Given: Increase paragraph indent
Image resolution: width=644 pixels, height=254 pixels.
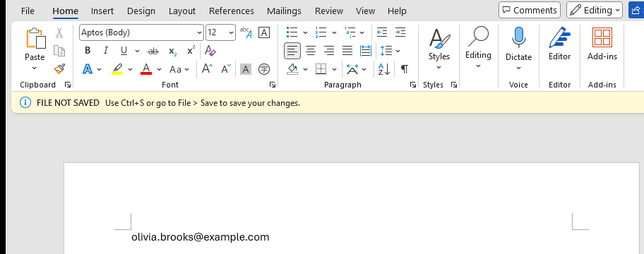Looking at the screenshot, I should pyautogui.click(x=400, y=32).
